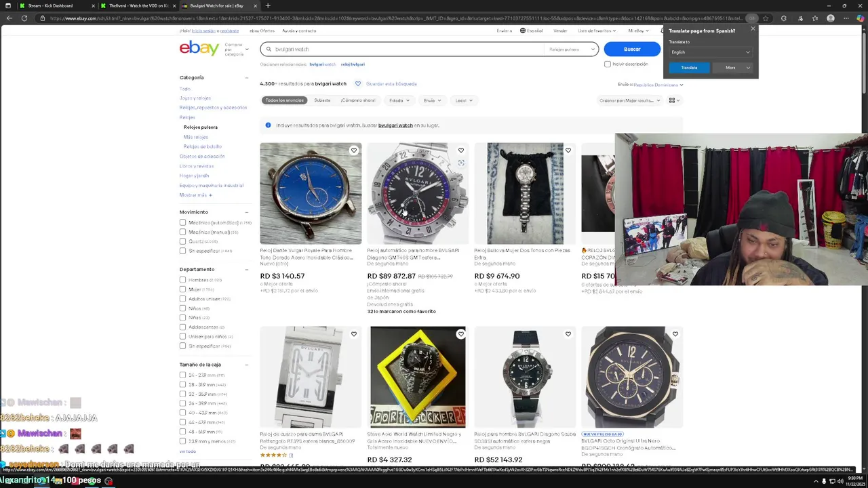This screenshot has height=488, width=868.
Task: Check the Mecánico (automático) movement filter
Action: tap(182, 222)
